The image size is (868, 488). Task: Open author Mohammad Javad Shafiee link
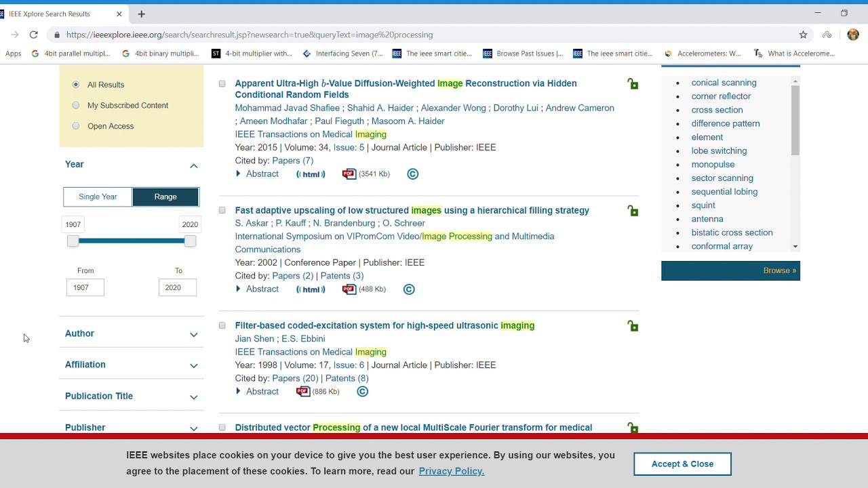[288, 108]
